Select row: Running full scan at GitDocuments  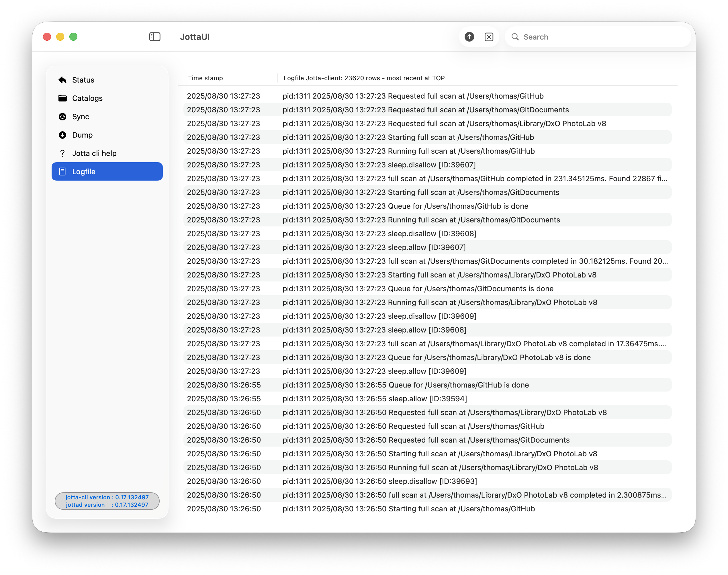tap(427, 220)
